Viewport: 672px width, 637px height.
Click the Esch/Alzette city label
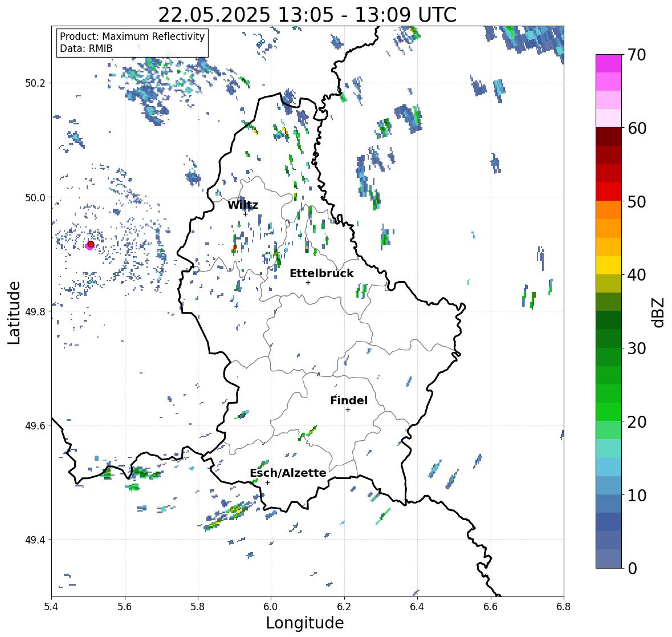click(x=288, y=473)
